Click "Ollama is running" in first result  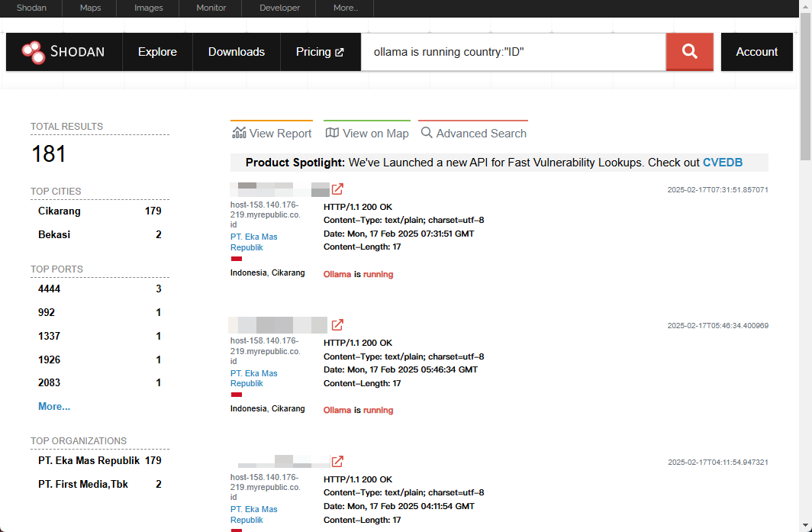click(x=359, y=274)
